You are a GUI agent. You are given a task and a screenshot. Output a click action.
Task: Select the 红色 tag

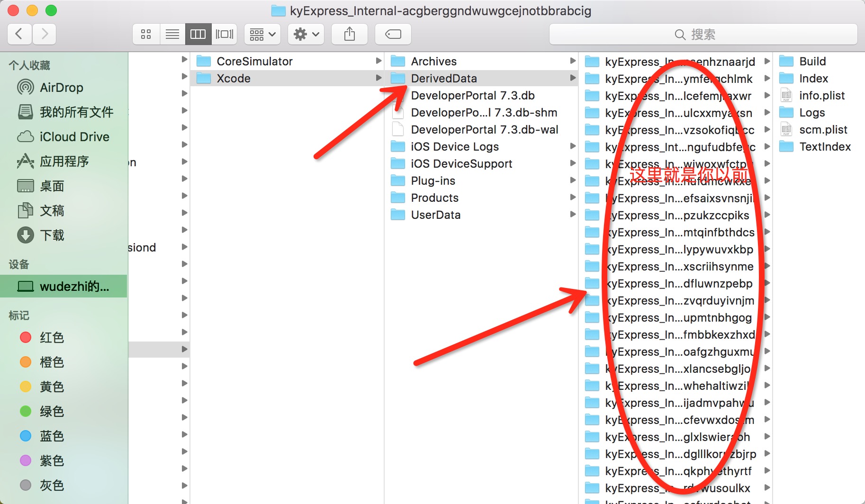(63, 338)
